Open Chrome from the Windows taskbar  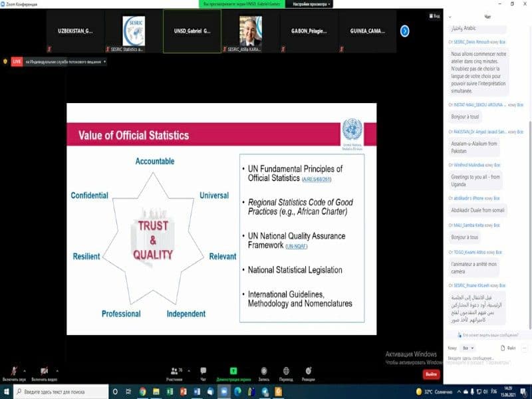142,392
